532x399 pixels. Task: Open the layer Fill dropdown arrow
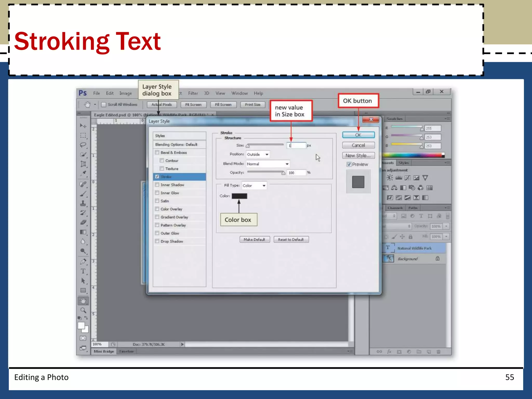[446, 237]
